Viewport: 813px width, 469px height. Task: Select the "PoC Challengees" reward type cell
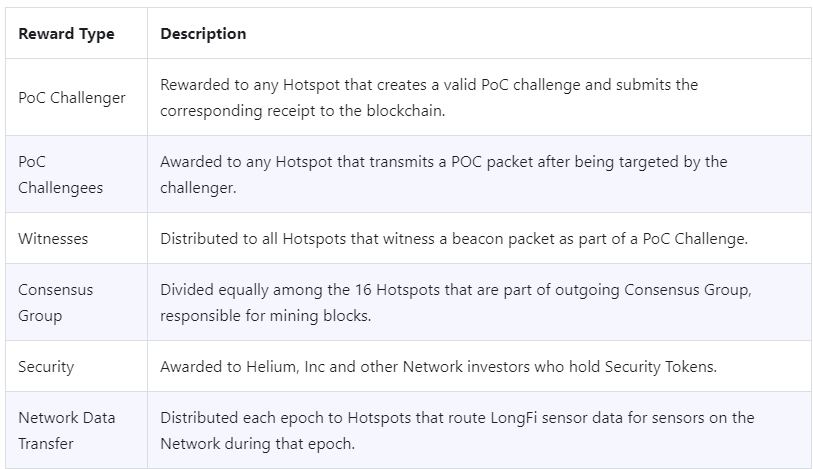60,174
